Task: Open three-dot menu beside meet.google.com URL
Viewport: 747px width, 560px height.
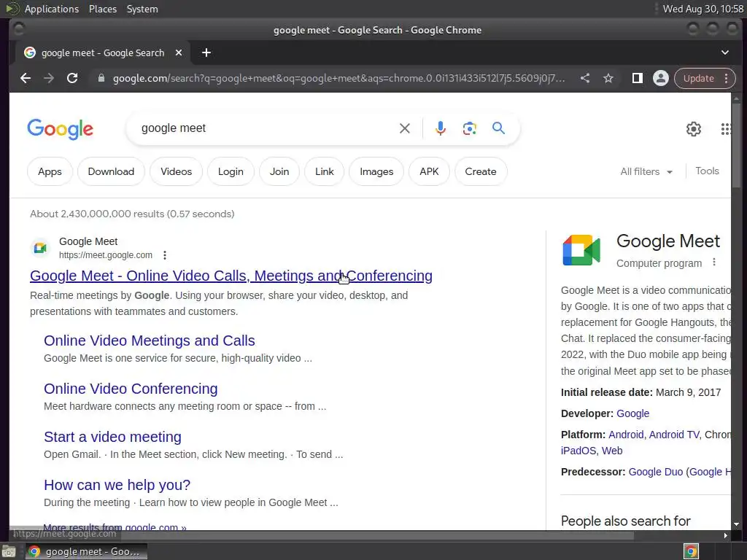Action: pos(165,255)
